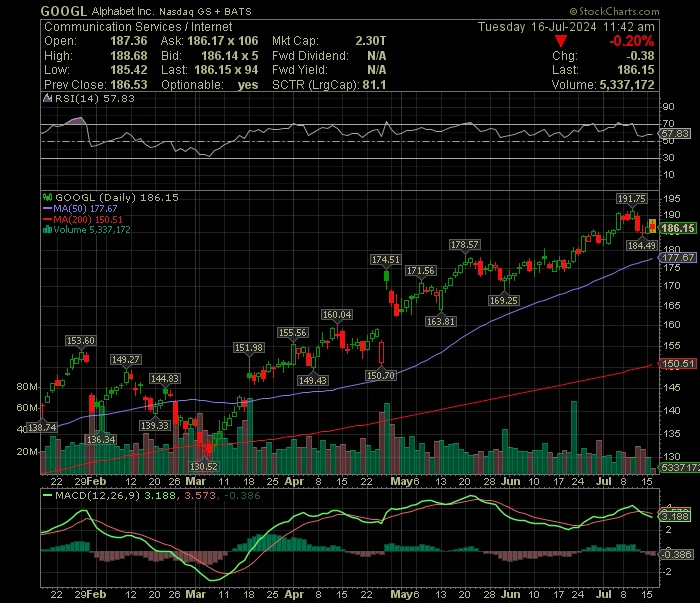The image size is (700, 603).
Task: Click the 136.34 low annotation
Action: (101, 440)
